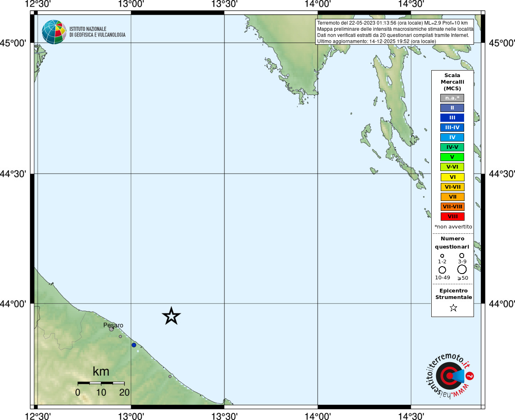Click the legend star under Epicentro Strumentale
The height and width of the screenshot is (420, 515).
(x=453, y=308)
